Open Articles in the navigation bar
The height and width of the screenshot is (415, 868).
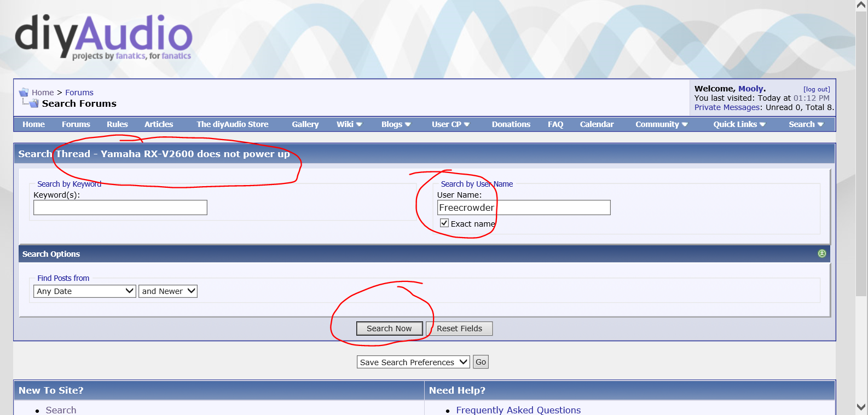(159, 124)
